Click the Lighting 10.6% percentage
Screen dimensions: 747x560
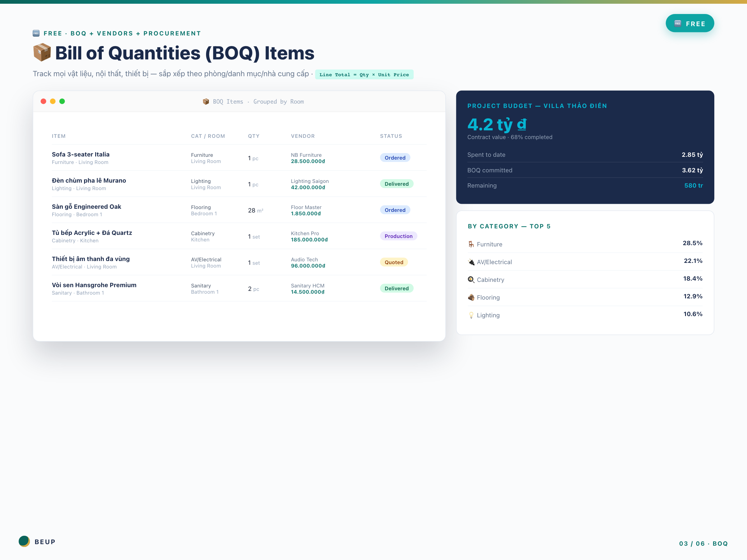click(693, 314)
